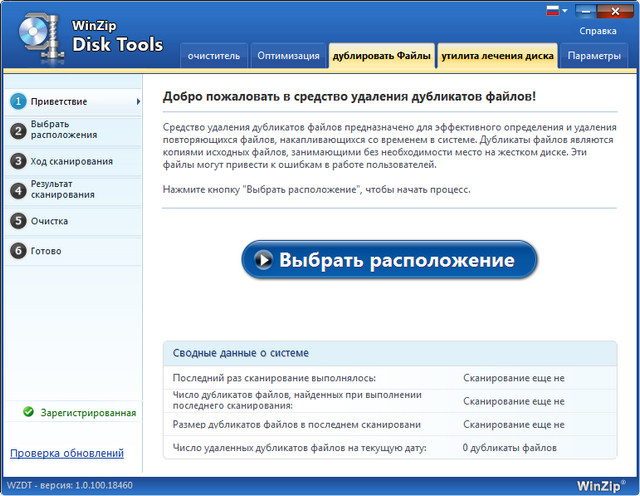Open the Оптимизация tab
The height and width of the screenshot is (496, 640).
[288, 56]
